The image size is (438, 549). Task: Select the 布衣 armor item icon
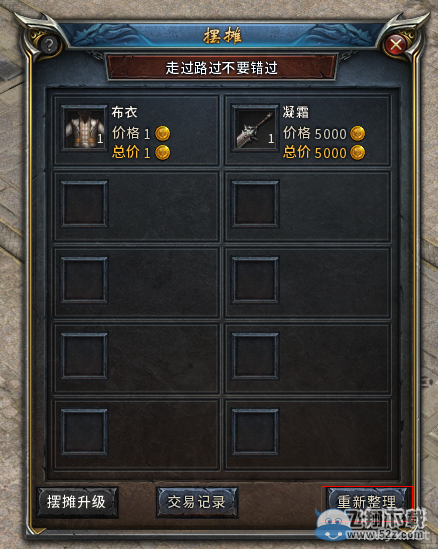click(84, 128)
